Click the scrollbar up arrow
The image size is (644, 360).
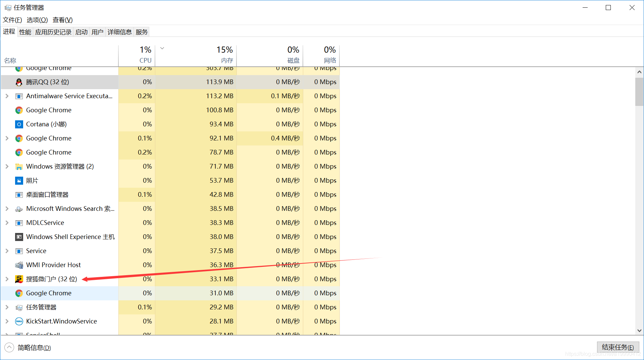coord(639,72)
